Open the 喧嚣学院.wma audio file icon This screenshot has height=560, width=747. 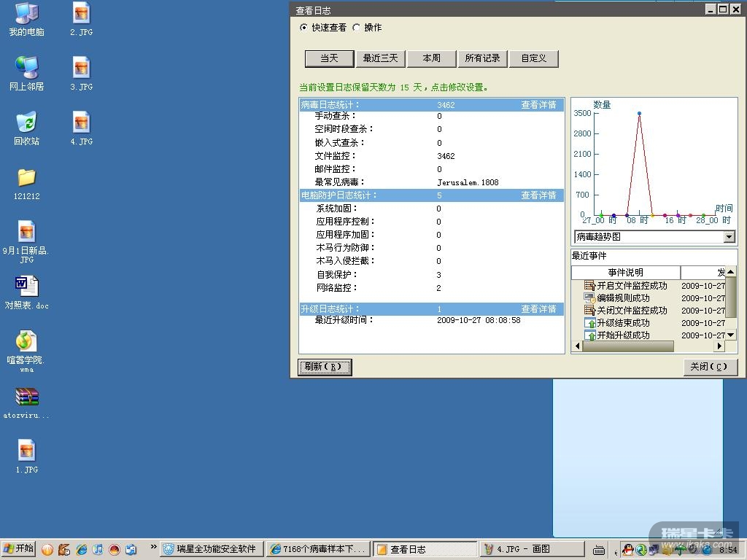(26, 341)
